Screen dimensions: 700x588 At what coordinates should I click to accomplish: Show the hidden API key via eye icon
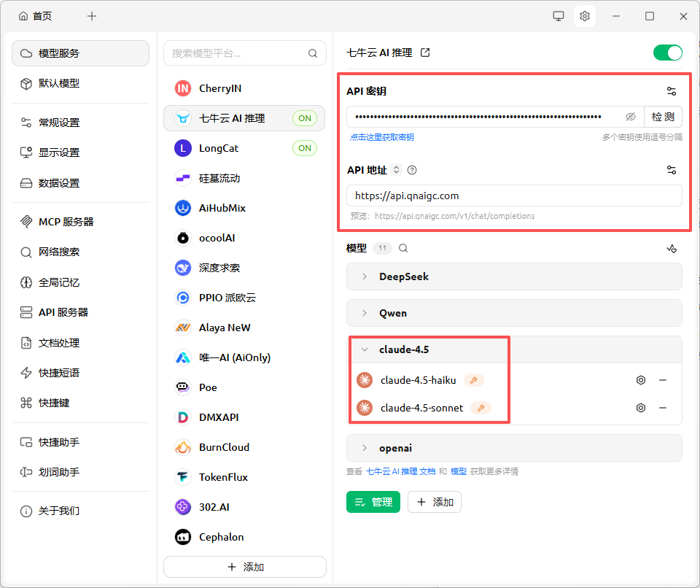pyautogui.click(x=631, y=117)
